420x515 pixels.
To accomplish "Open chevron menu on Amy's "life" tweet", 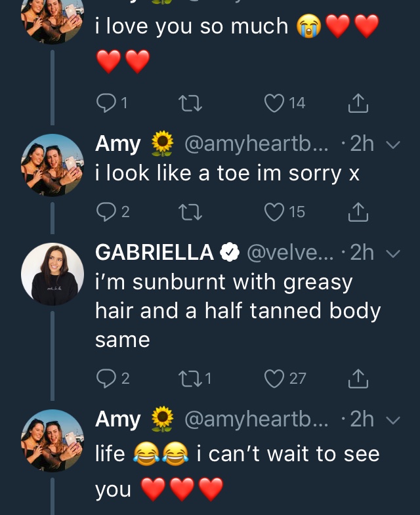I will point(394,420).
